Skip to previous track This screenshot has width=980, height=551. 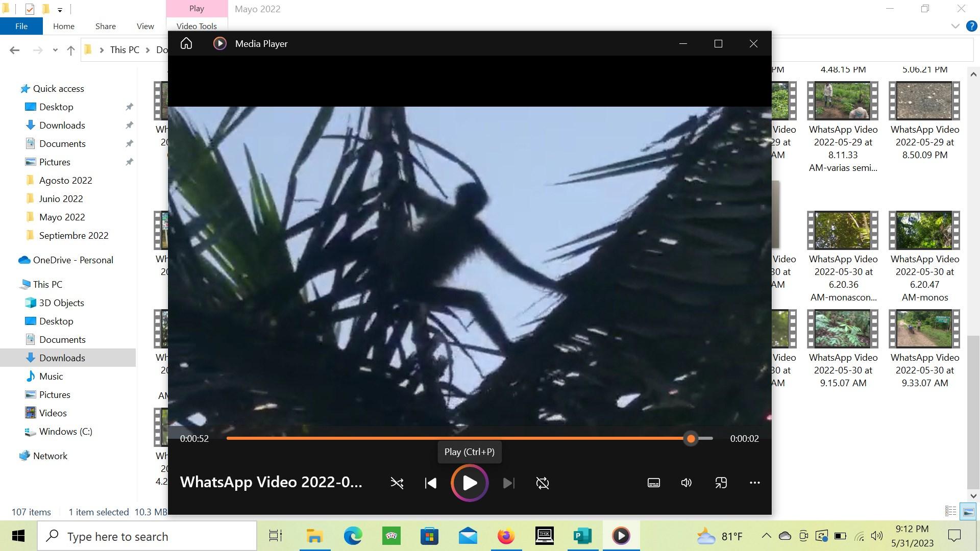[430, 483]
